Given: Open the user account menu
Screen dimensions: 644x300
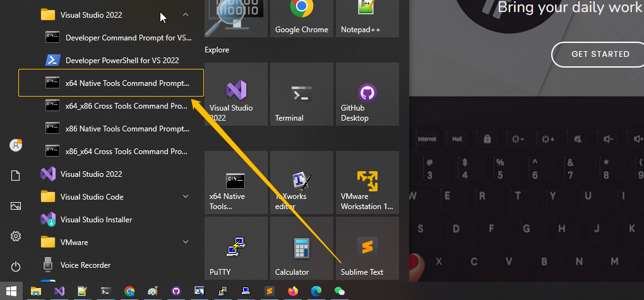Looking at the screenshot, I should (x=16, y=145).
